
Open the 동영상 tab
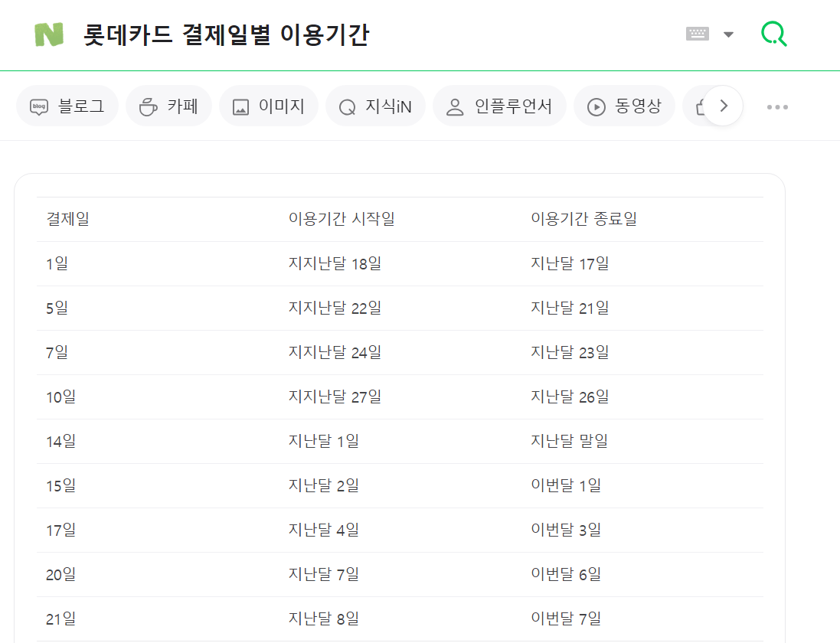pyautogui.click(x=624, y=106)
